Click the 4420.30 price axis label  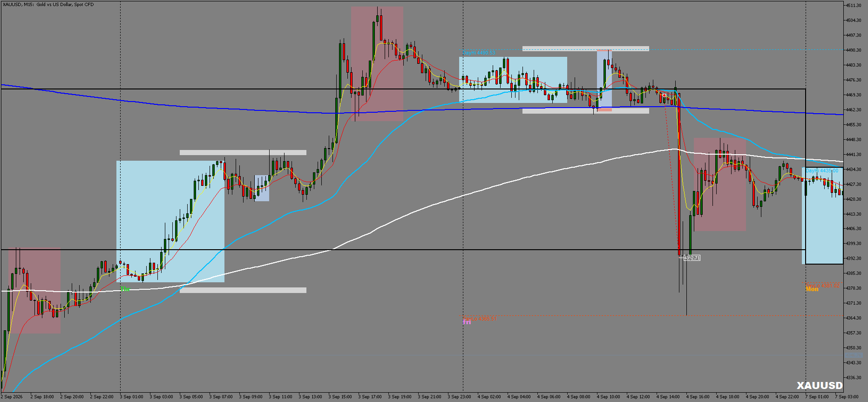(x=854, y=199)
